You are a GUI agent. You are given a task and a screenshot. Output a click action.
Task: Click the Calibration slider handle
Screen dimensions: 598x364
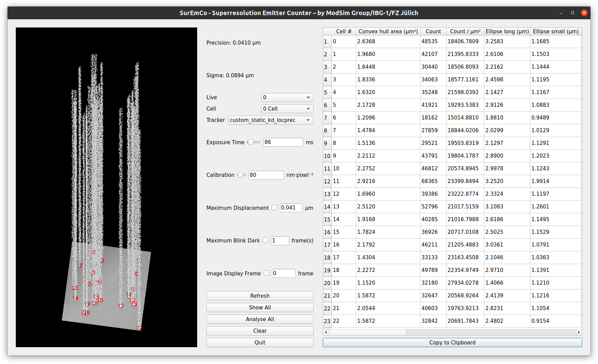click(240, 175)
